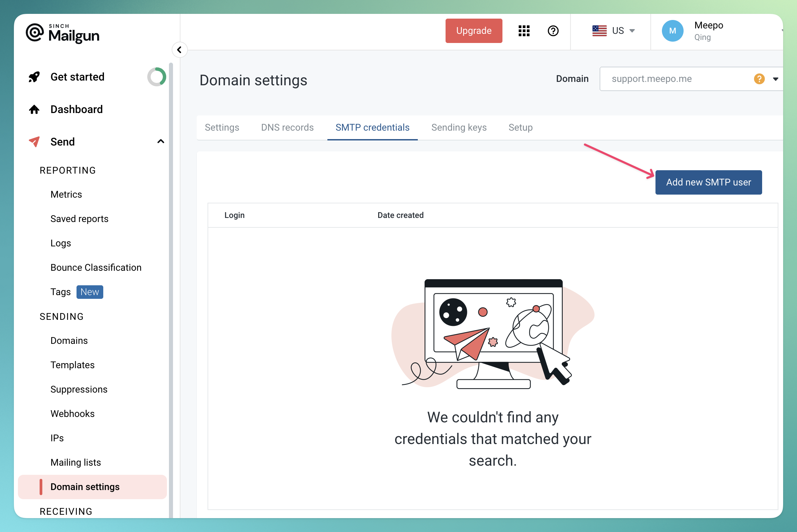Viewport: 797px width, 532px height.
Task: Click the red Upgrade button
Action: [x=474, y=31]
